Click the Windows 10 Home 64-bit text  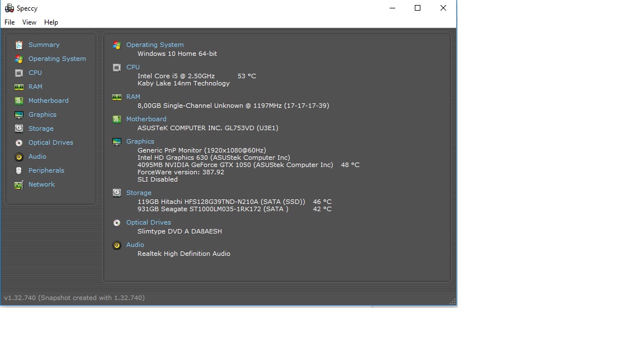click(177, 54)
